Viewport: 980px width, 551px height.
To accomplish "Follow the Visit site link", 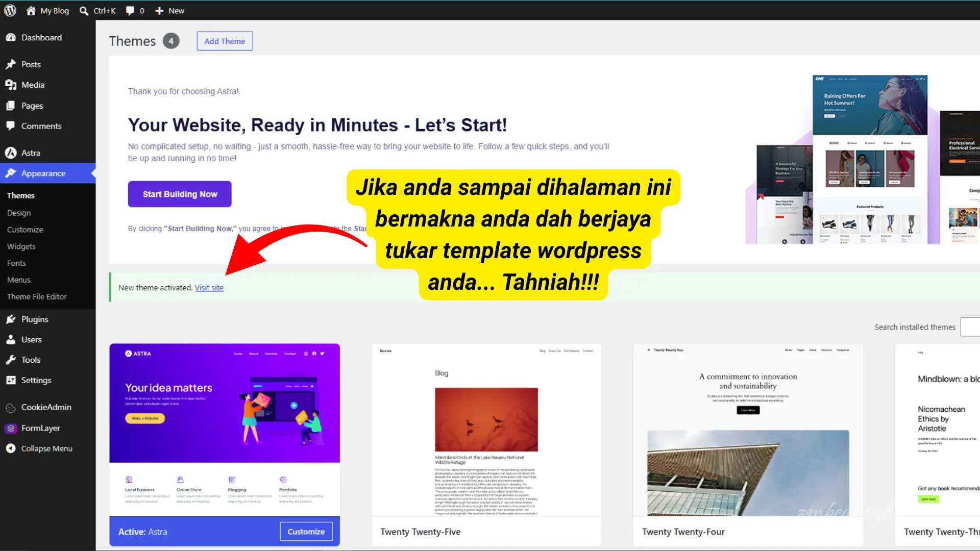I will click(209, 288).
